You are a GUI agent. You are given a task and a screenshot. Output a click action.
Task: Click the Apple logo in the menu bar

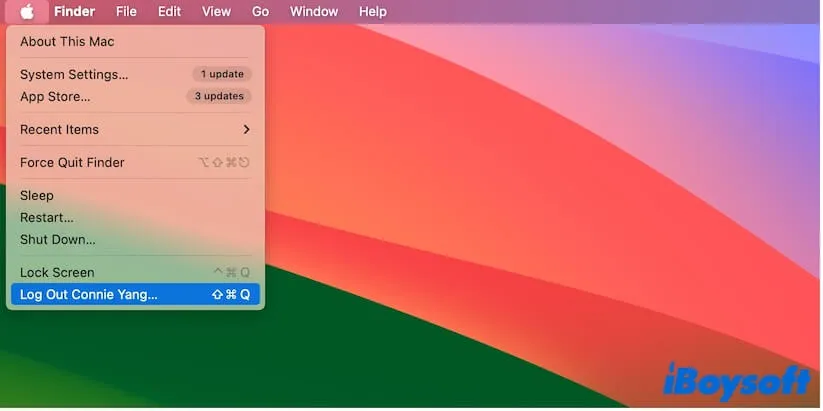click(27, 12)
